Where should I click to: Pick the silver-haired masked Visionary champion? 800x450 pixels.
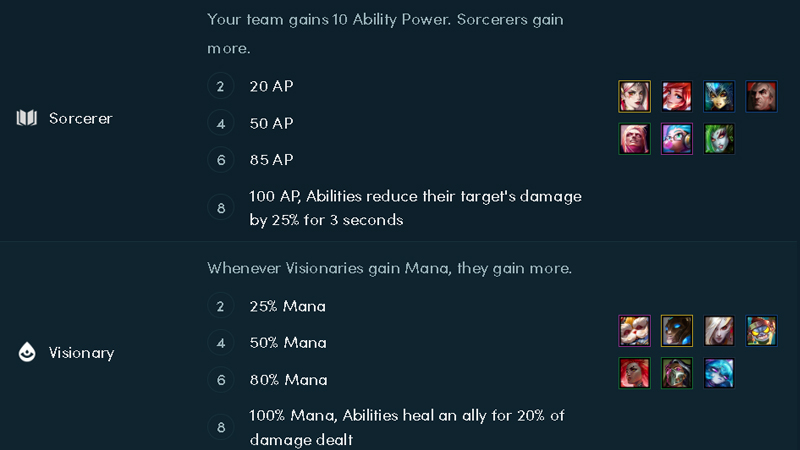pyautogui.click(x=677, y=374)
